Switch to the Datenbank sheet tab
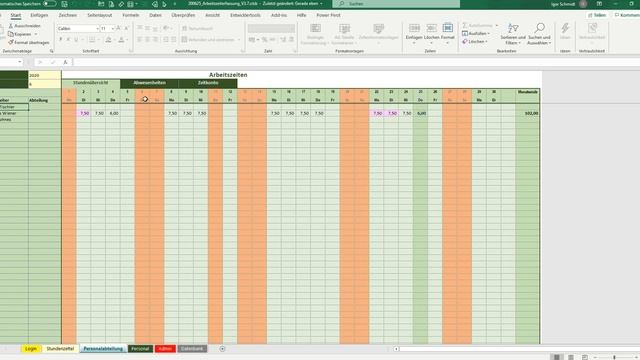The height and width of the screenshot is (360, 640). tap(192, 349)
